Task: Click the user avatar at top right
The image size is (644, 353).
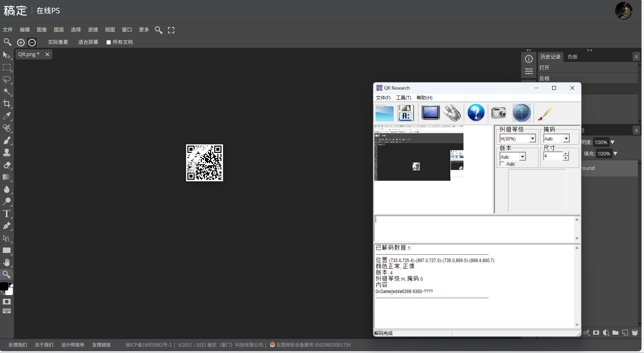Action: (x=624, y=11)
